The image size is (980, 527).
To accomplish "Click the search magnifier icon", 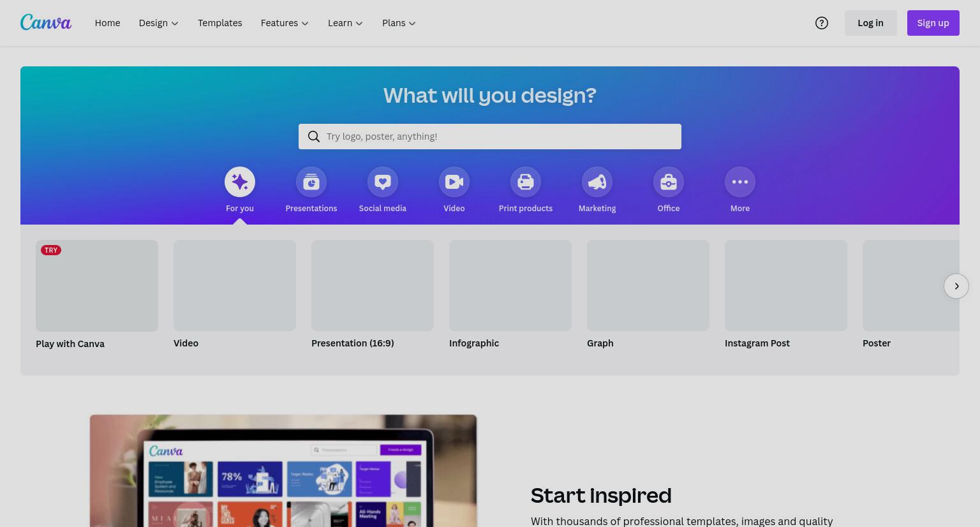I will click(x=314, y=137).
